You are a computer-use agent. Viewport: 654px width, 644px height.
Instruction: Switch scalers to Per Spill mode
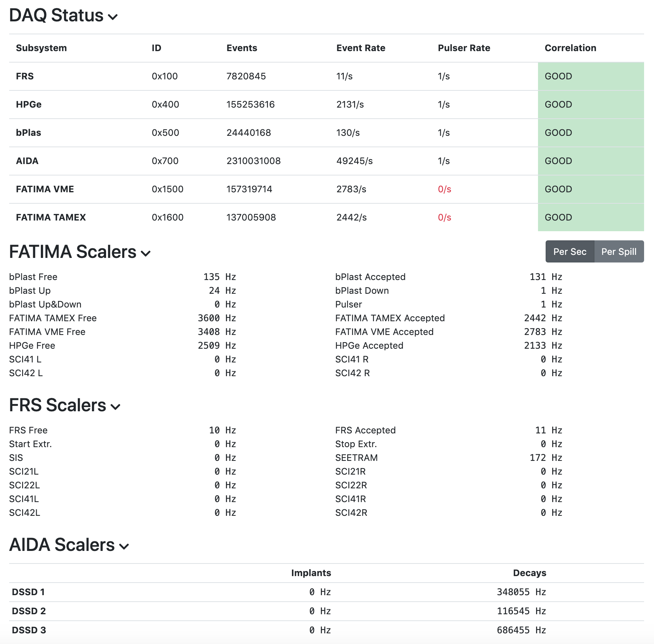(619, 252)
